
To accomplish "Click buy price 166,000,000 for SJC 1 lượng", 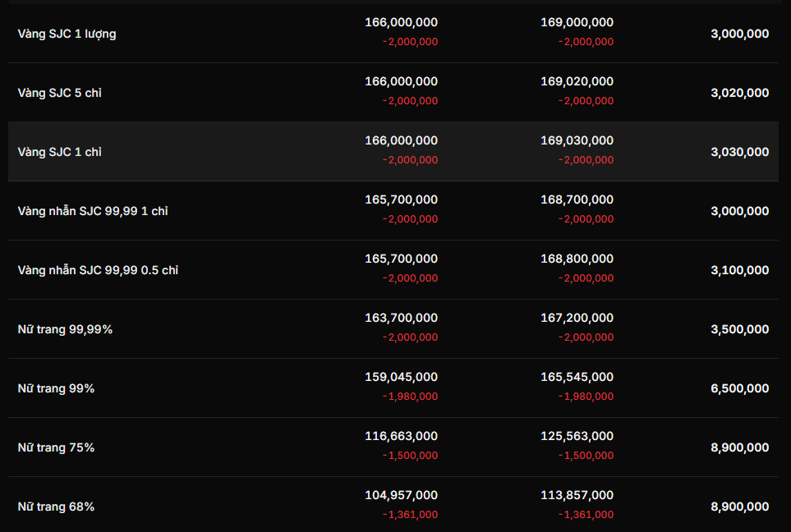I will (x=401, y=22).
